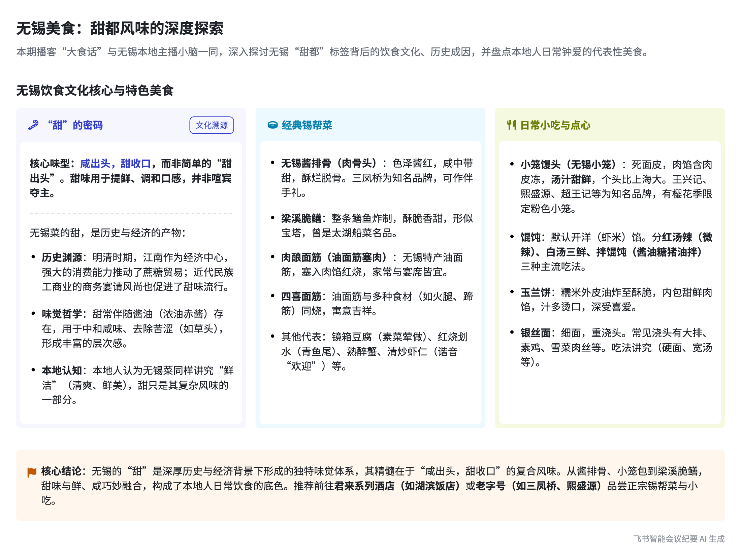
Task: Select the 无锡饮食文化核心与特色美食 section heading
Action: coord(95,90)
